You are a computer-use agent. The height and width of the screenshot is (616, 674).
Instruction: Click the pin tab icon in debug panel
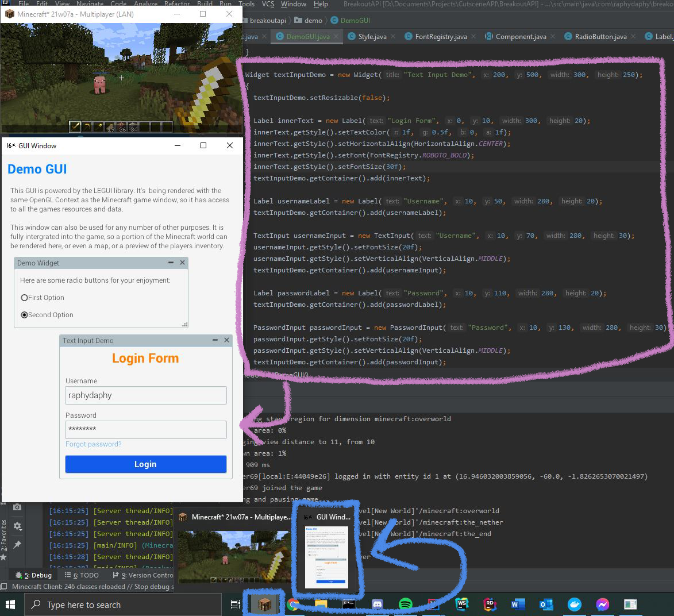coord(17,544)
